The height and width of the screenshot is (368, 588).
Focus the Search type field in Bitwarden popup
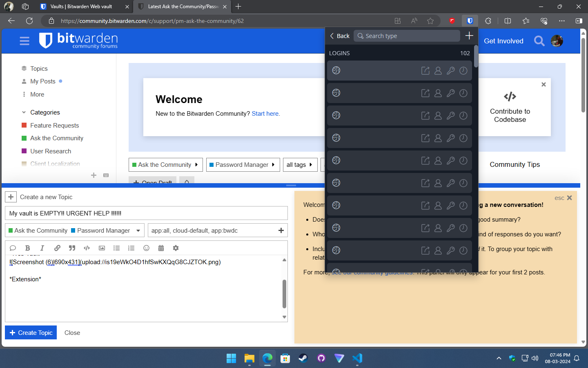[x=407, y=36]
